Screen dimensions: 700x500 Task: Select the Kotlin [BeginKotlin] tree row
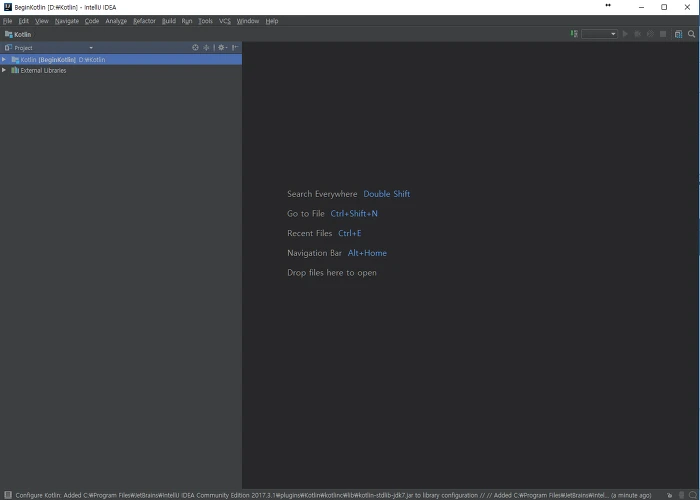[121, 59]
